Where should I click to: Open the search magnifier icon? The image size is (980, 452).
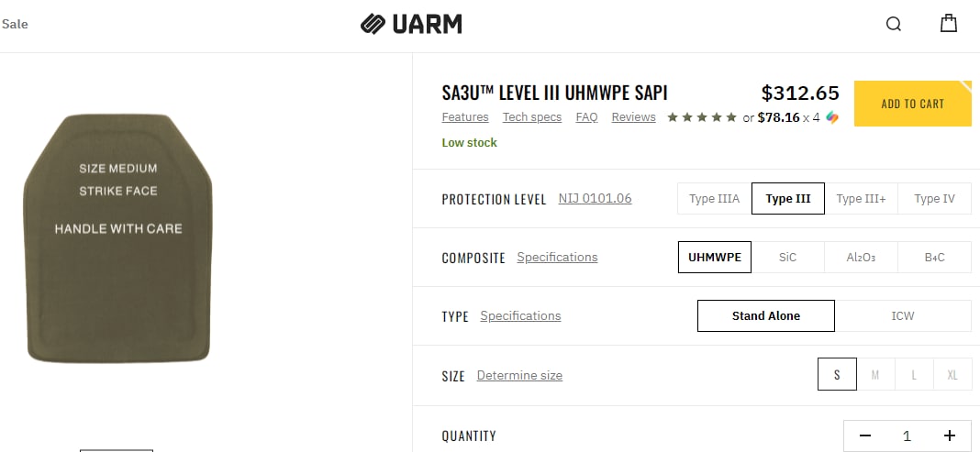coord(894,24)
